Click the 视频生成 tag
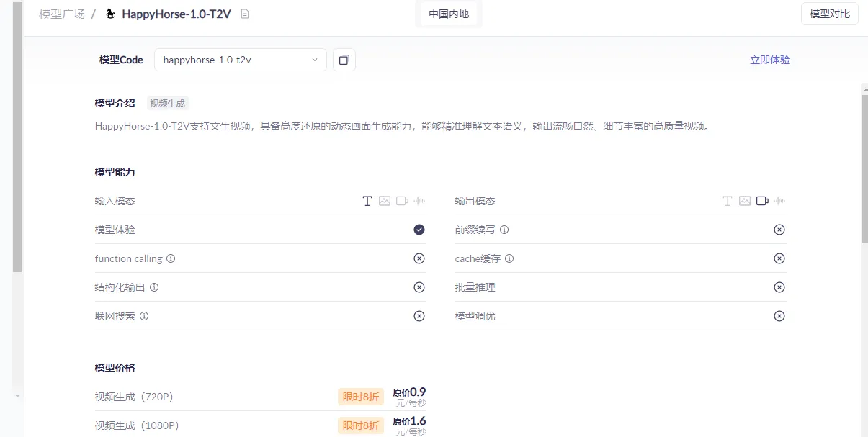 tap(168, 103)
